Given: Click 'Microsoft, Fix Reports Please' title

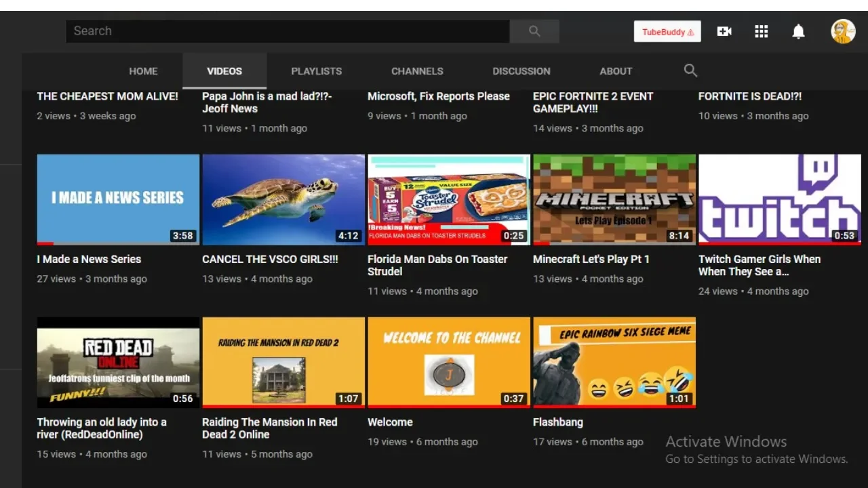Looking at the screenshot, I should (438, 96).
